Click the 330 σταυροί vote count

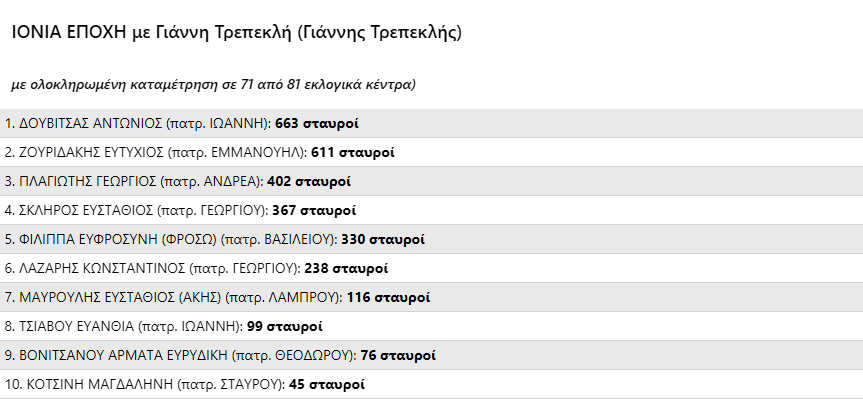pos(383,240)
